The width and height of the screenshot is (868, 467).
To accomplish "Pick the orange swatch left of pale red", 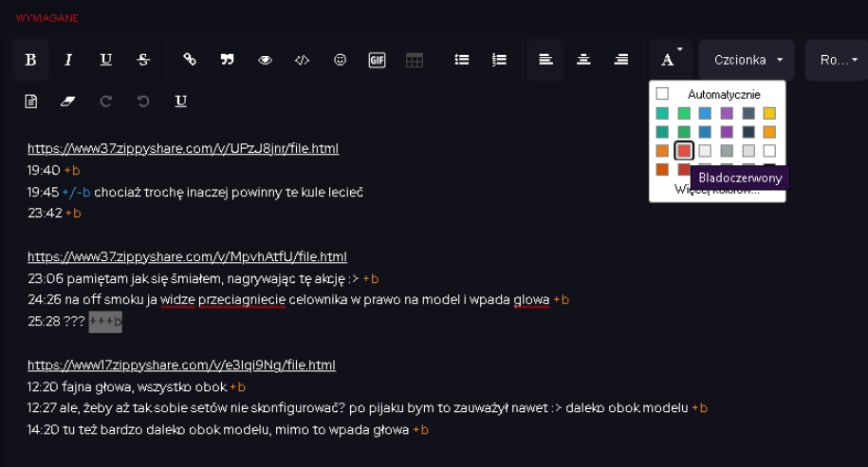I will (x=662, y=151).
